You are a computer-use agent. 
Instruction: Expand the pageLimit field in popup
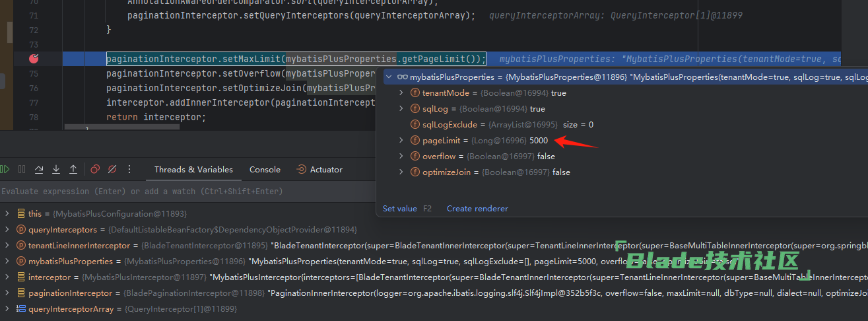click(401, 141)
